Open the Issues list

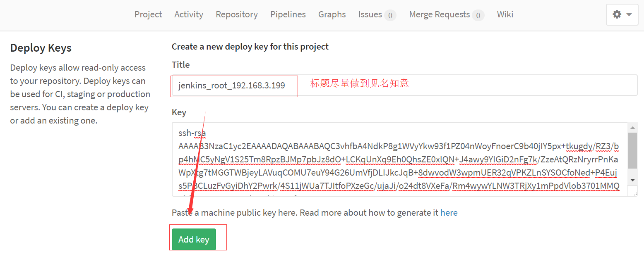point(370,14)
